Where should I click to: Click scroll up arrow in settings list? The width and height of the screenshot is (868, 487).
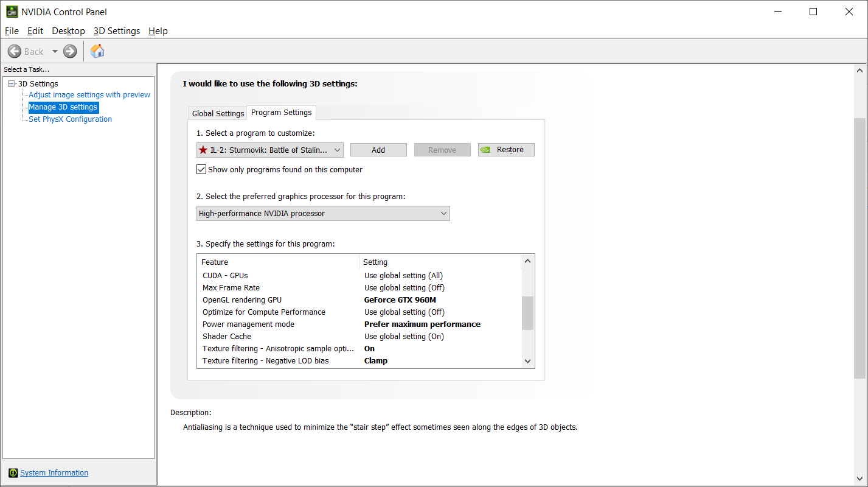(x=527, y=262)
